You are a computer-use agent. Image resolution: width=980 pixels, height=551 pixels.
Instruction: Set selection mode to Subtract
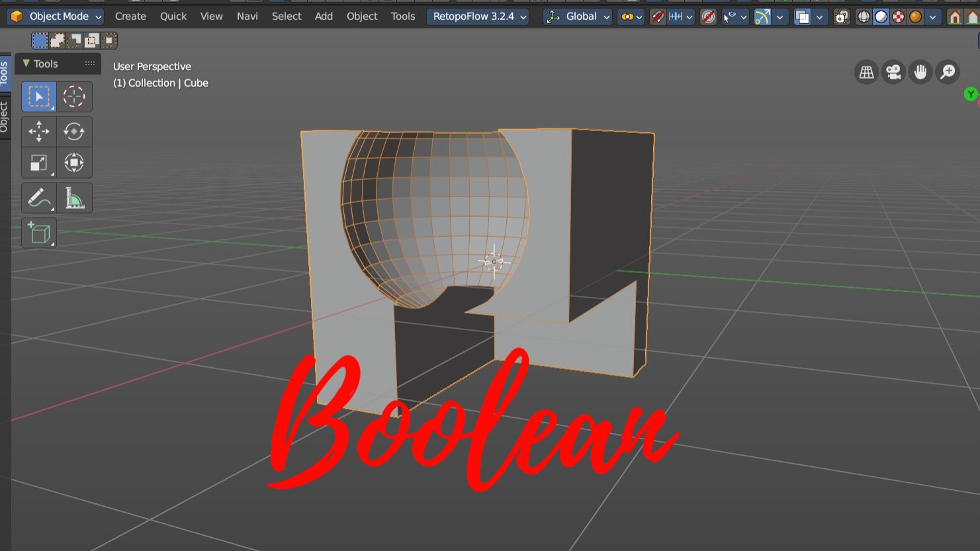pos(75,41)
